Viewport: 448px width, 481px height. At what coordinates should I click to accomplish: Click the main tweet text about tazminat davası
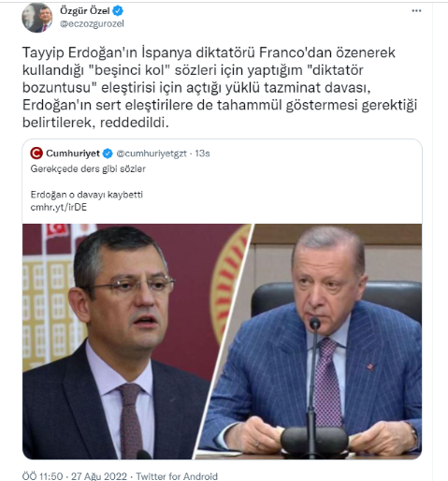tap(220, 88)
